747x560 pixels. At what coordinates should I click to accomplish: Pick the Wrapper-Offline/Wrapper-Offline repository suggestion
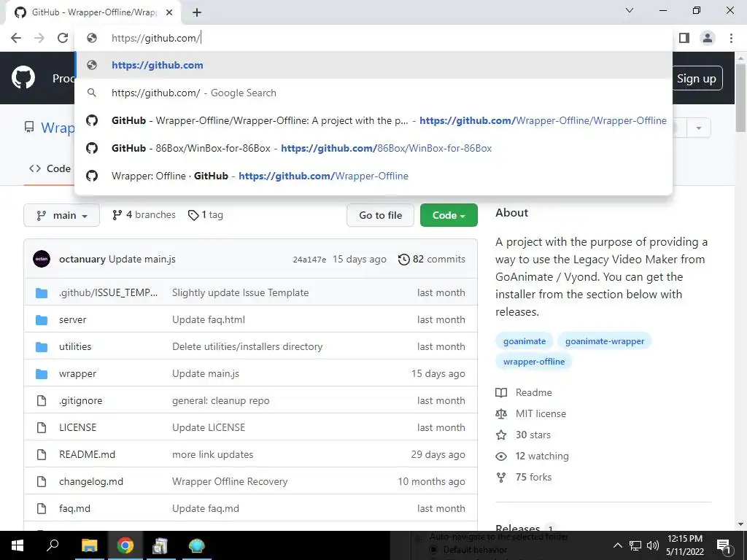373,120
